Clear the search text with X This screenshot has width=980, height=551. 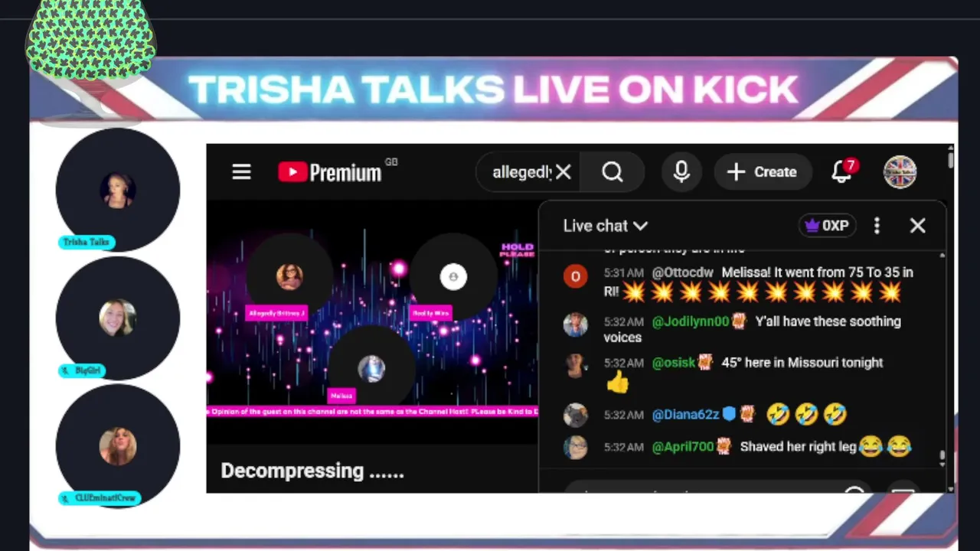(563, 172)
